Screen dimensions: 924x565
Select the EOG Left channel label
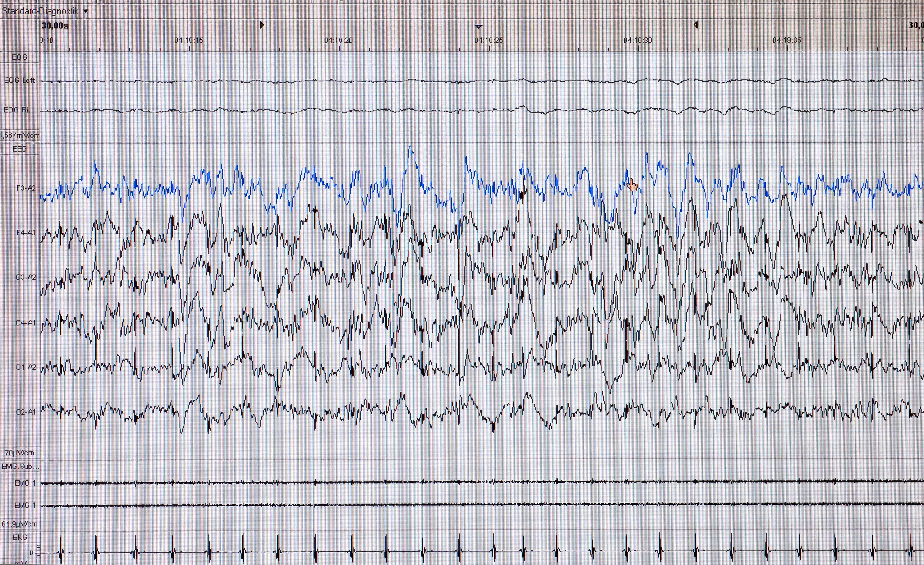pyautogui.click(x=19, y=80)
